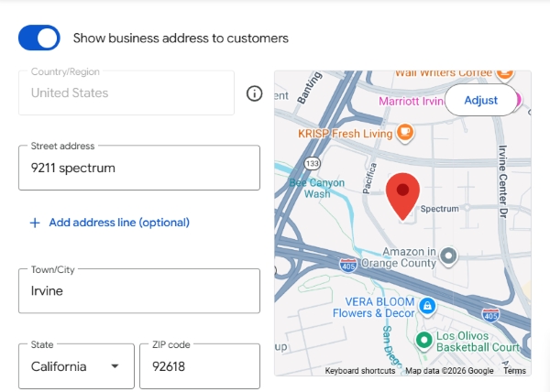Click the VERA BLOOM Flowers & Decor label
The image size is (550, 392).
click(374, 307)
